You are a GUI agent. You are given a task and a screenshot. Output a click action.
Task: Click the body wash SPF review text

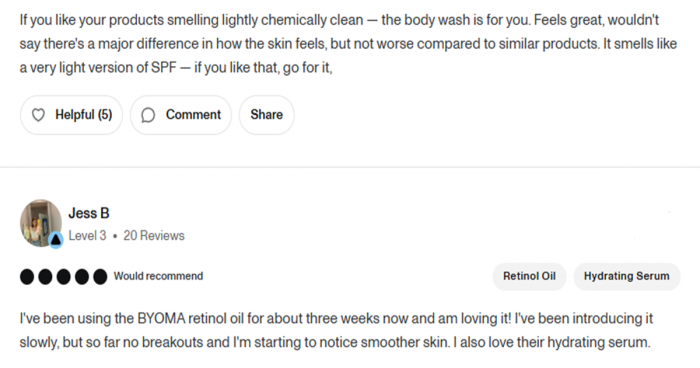click(x=348, y=44)
